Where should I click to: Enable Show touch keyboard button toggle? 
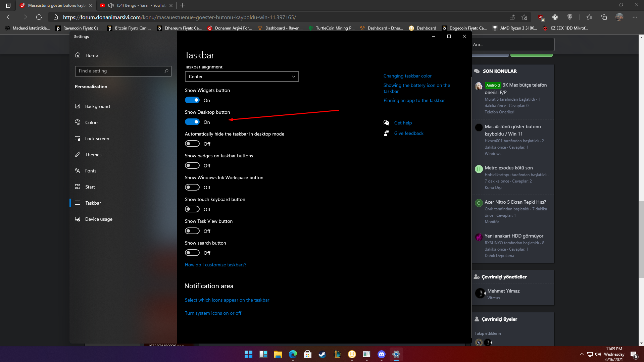click(x=192, y=209)
